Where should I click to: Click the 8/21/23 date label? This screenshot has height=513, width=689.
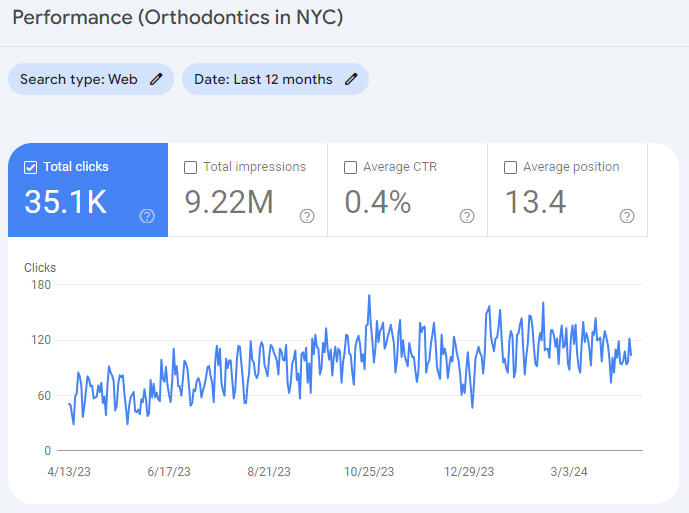pos(269,472)
